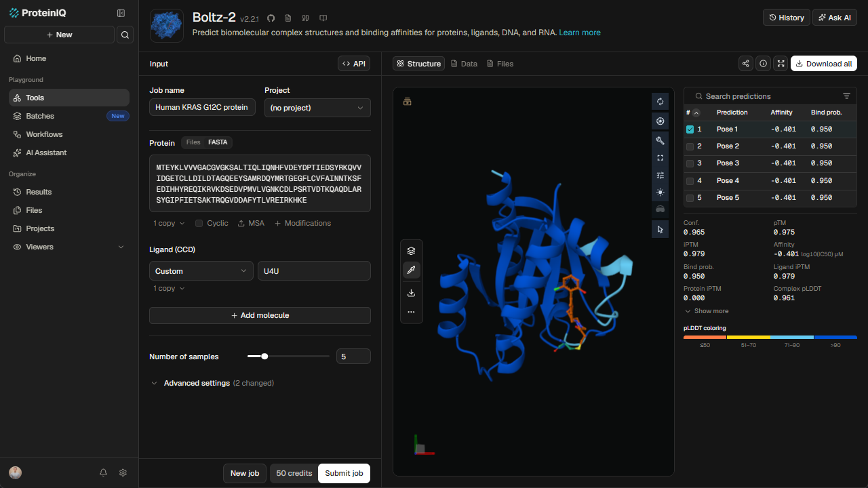Take a viewer screenshot with the aperture icon
Image resolution: width=868 pixels, height=488 pixels.
[660, 121]
